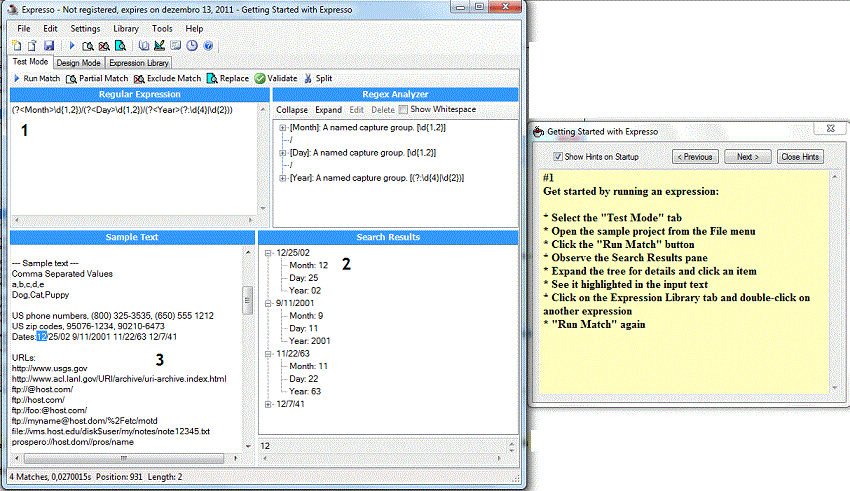
Task: Click the clock icon in the top toolbar
Action: (x=191, y=46)
